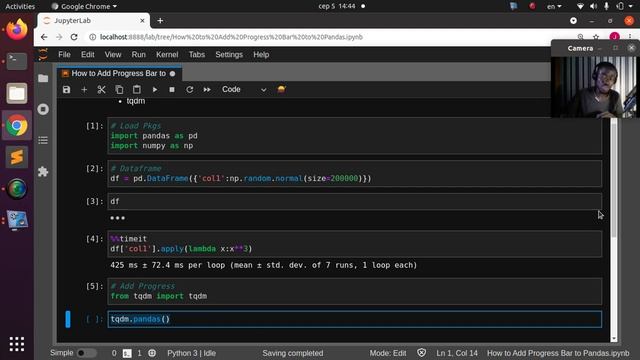
Task: Restart the kernel with circular arrow icon
Action: (189, 89)
